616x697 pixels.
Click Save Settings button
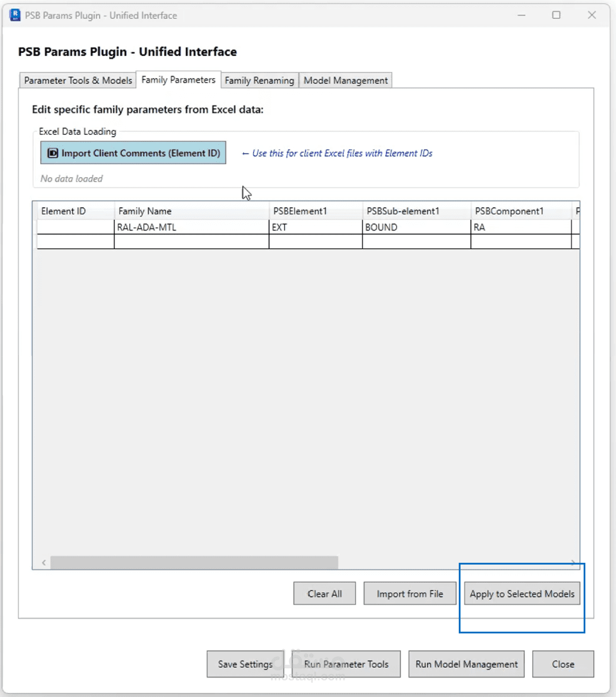pos(245,664)
